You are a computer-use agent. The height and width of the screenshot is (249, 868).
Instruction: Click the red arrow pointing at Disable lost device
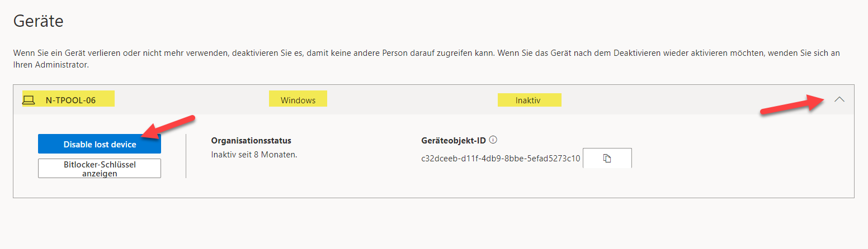pyautogui.click(x=168, y=126)
